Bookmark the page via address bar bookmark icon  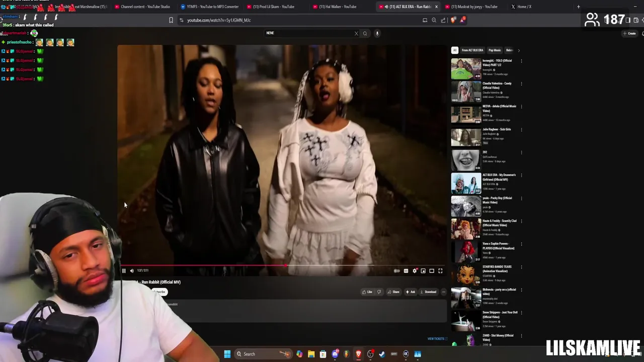coord(171,20)
